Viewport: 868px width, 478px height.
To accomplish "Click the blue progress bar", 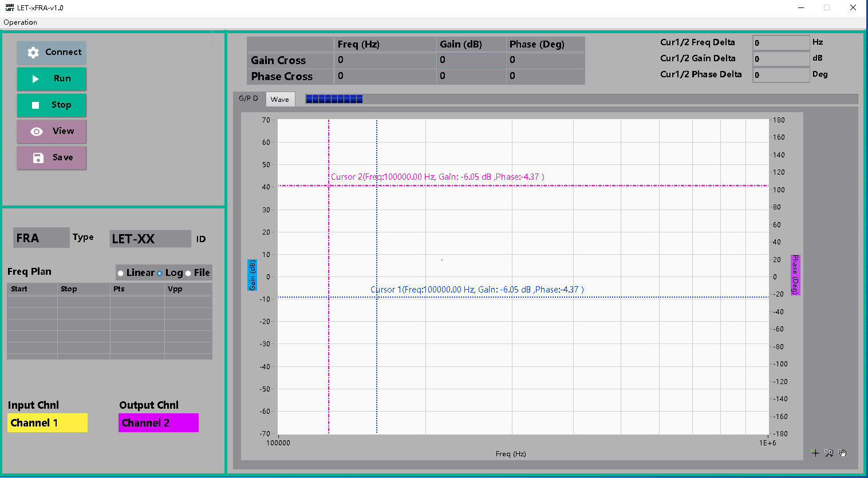I will pos(334,99).
